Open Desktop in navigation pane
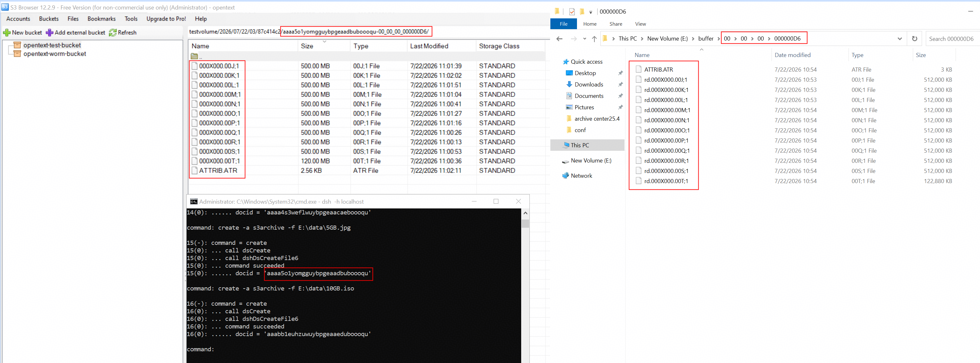Image resolution: width=980 pixels, height=363 pixels. (585, 73)
